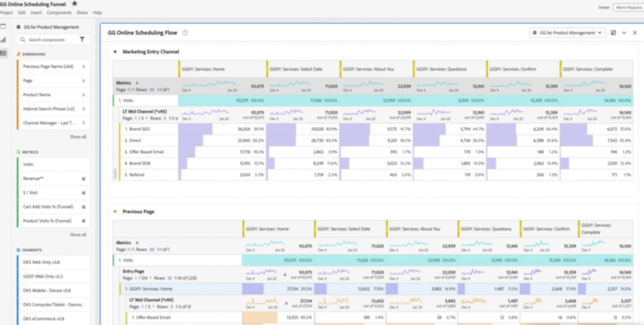The image size is (644, 325).
Task: Click calculated metric icon beside Revenue**
Action: [84, 179]
